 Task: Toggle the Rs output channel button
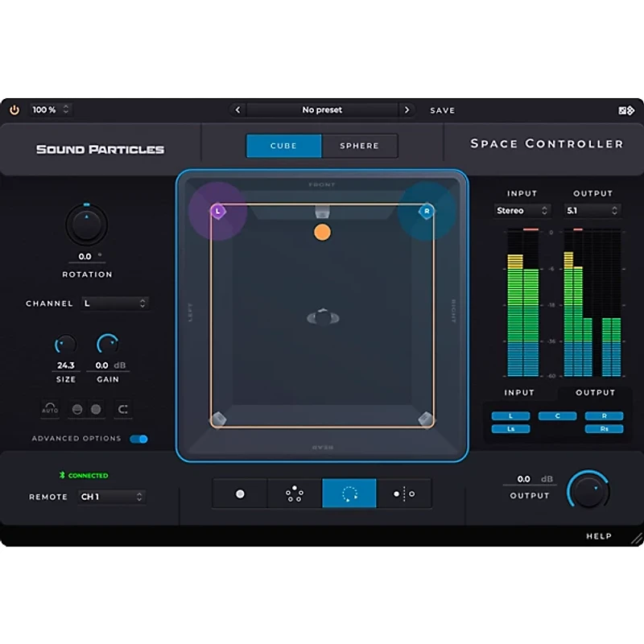pyautogui.click(x=605, y=429)
